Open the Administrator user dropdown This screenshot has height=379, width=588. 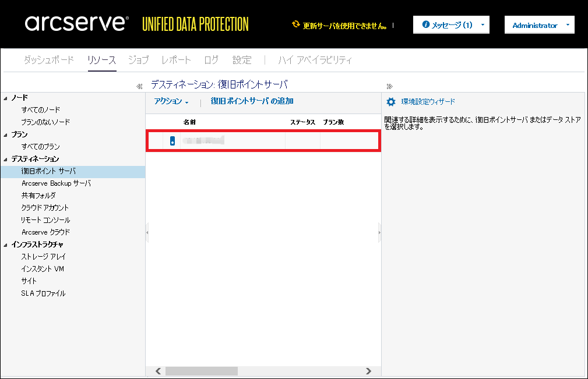click(x=540, y=25)
